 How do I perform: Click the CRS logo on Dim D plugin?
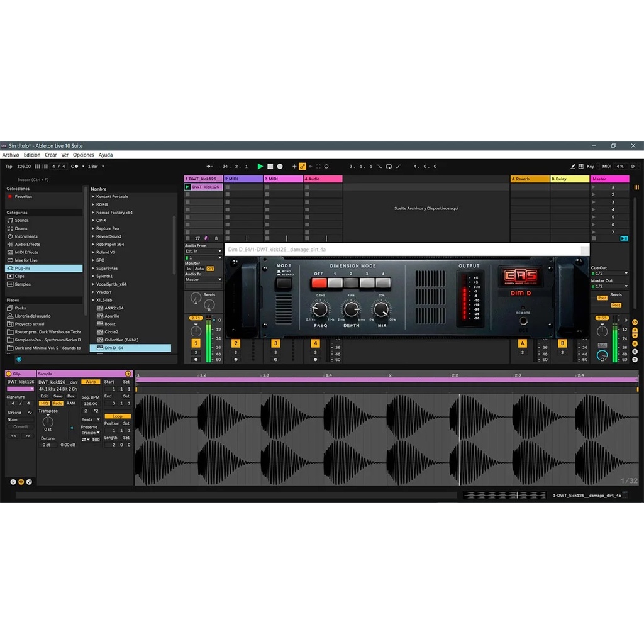[520, 277]
